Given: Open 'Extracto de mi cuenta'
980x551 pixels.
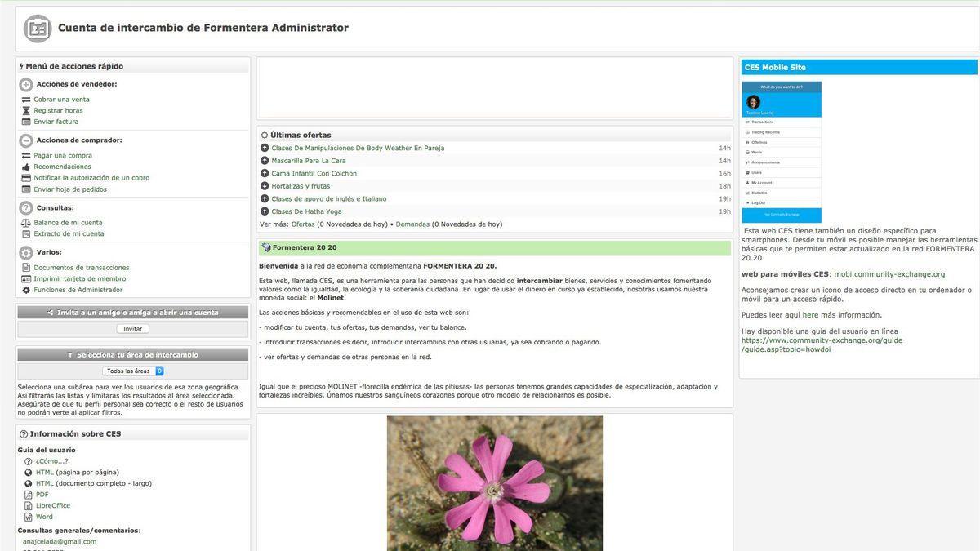Looking at the screenshot, I should tap(69, 233).
